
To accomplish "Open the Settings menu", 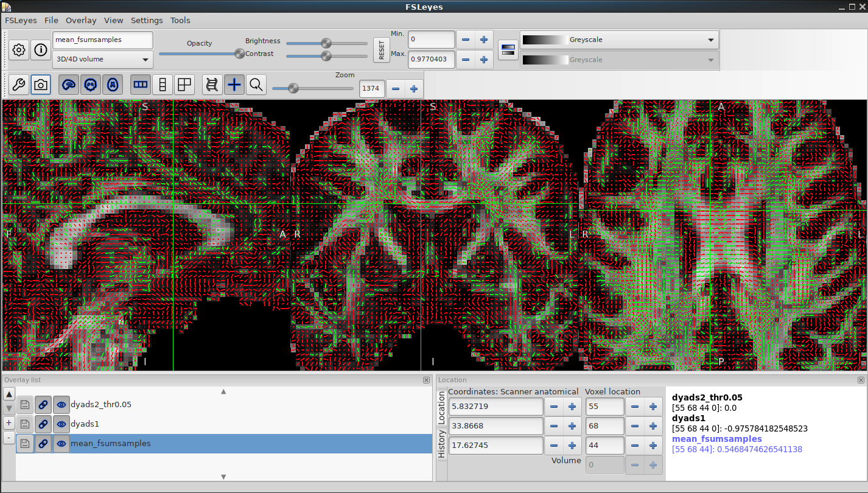I will pos(147,20).
